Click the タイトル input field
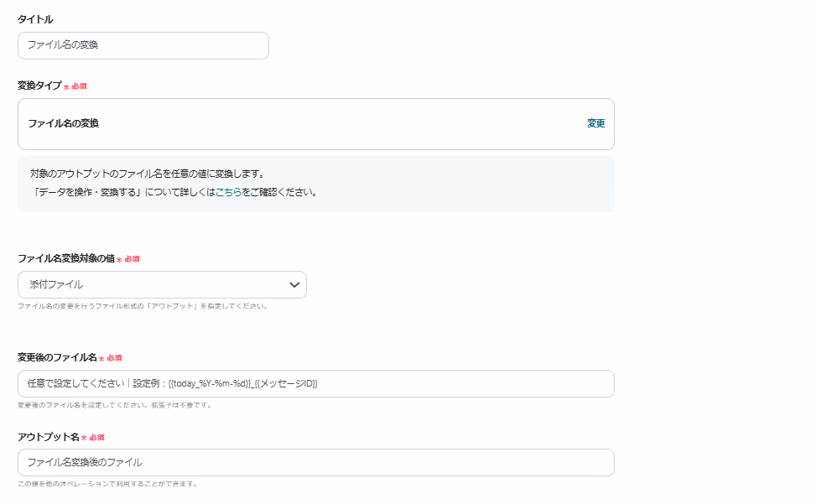Image resolution: width=816 pixels, height=504 pixels. (143, 46)
